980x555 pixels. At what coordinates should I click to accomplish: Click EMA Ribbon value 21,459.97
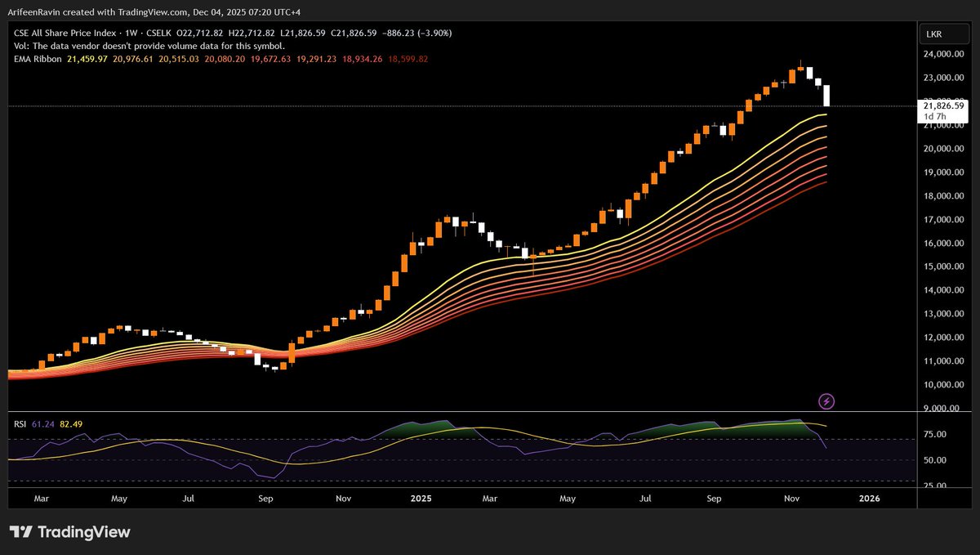click(x=88, y=59)
